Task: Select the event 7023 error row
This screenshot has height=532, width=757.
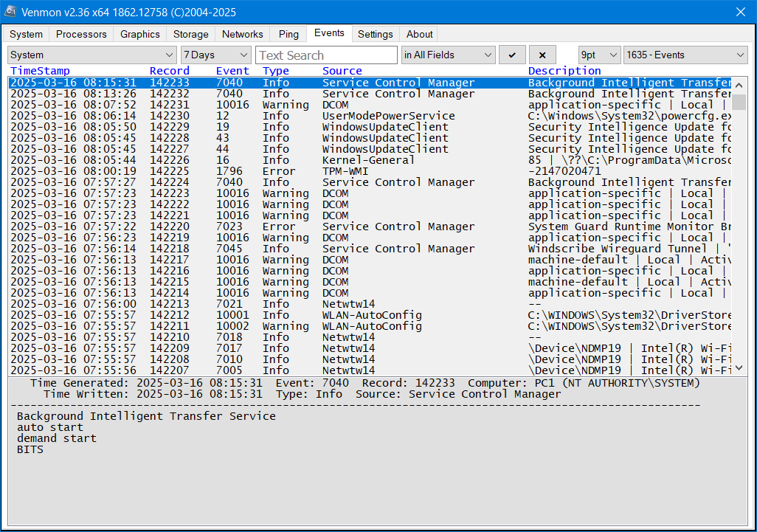Action: 370,227
